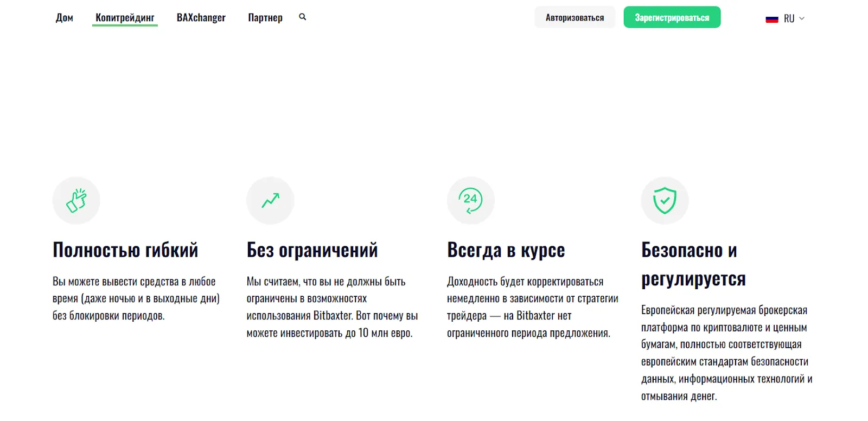Click the paragraph starting Европейская регулируемая брокерская
Viewport: 868px width, 421px height.
tap(726, 353)
